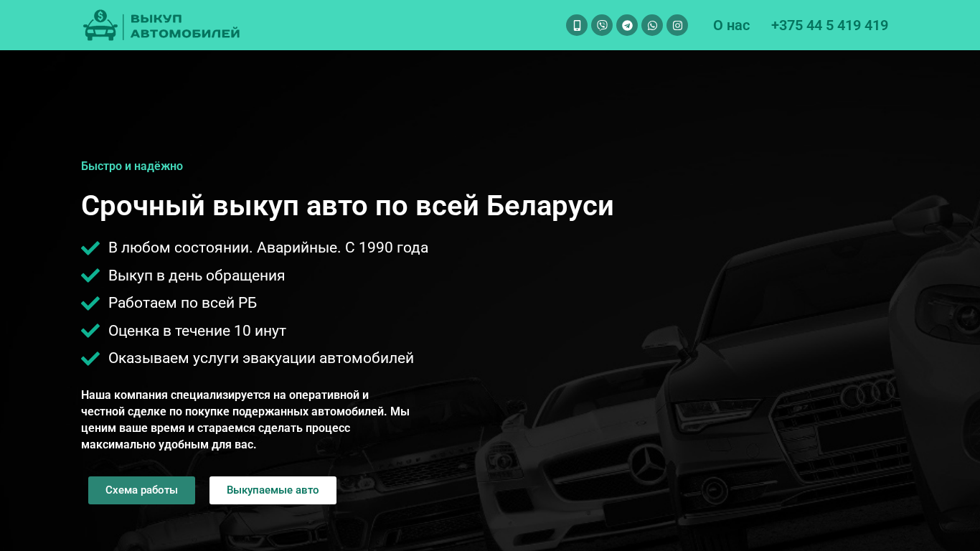Click the line "Выкуп в день обращения"
Image resolution: width=980 pixels, height=551 pixels.
coord(197,275)
